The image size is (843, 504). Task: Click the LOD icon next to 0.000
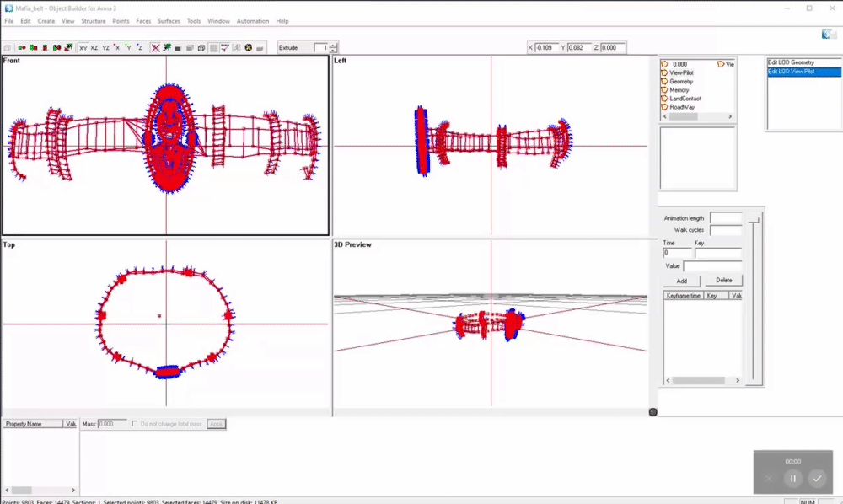point(664,64)
